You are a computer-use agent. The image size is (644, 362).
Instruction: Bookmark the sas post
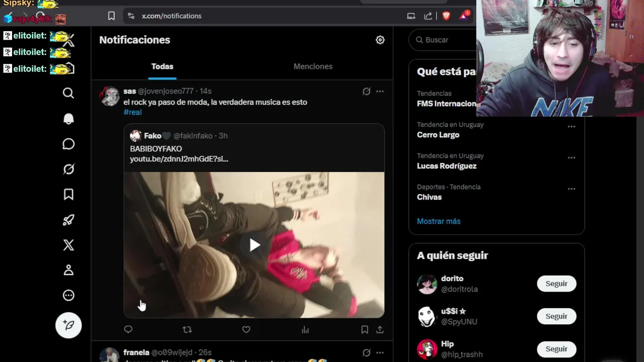(x=365, y=330)
